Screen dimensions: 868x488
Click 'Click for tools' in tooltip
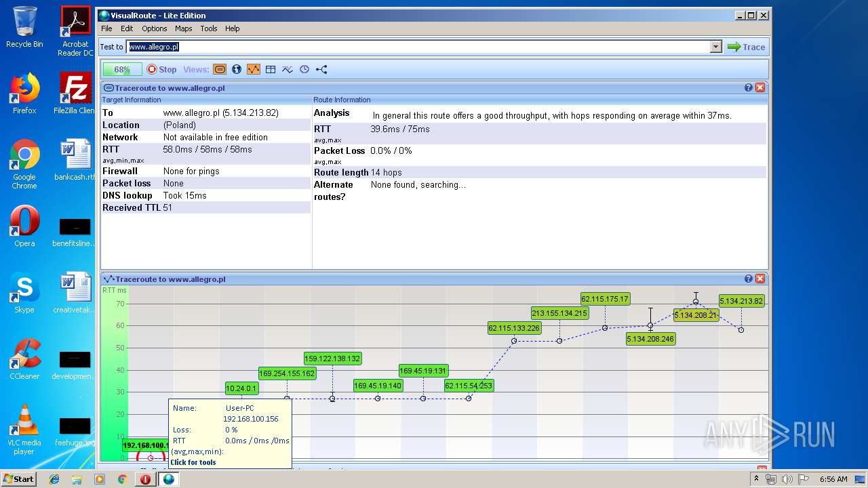tap(193, 462)
